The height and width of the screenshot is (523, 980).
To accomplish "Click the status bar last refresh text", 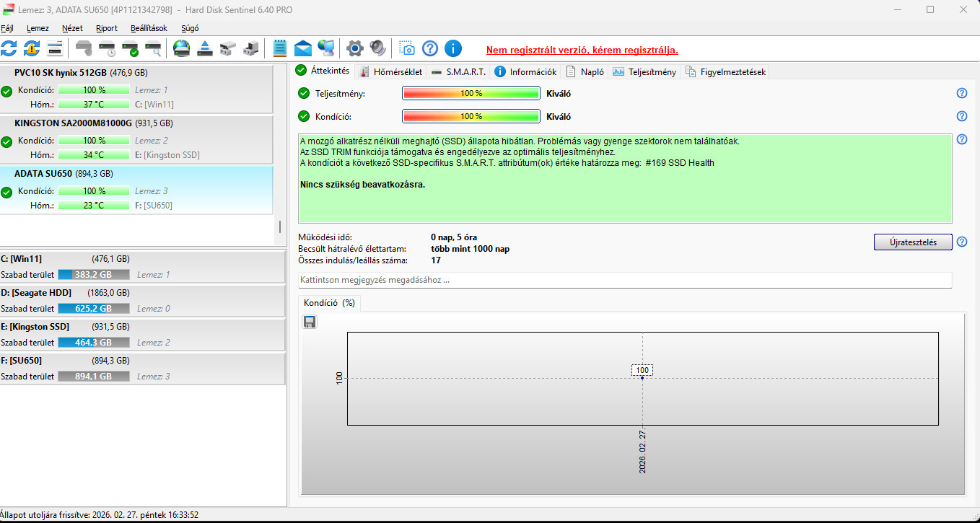I will [100, 515].
